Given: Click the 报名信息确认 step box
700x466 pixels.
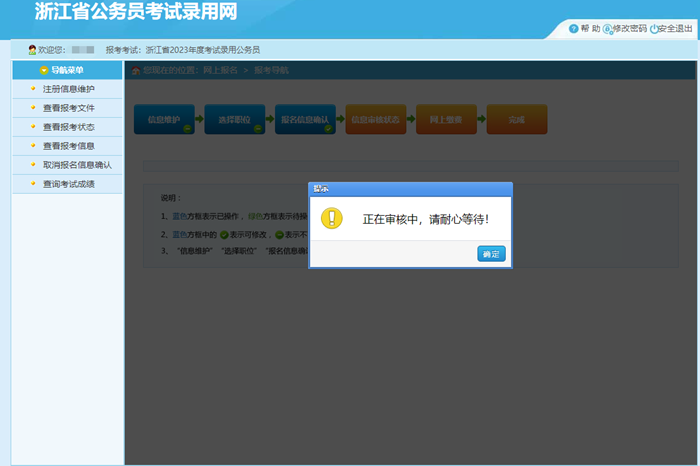Looking at the screenshot, I should (304, 120).
